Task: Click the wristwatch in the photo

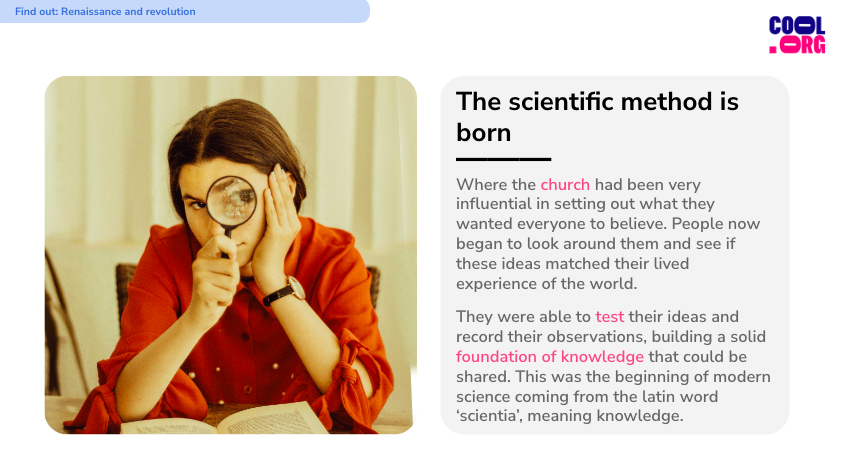Action: pos(285,291)
